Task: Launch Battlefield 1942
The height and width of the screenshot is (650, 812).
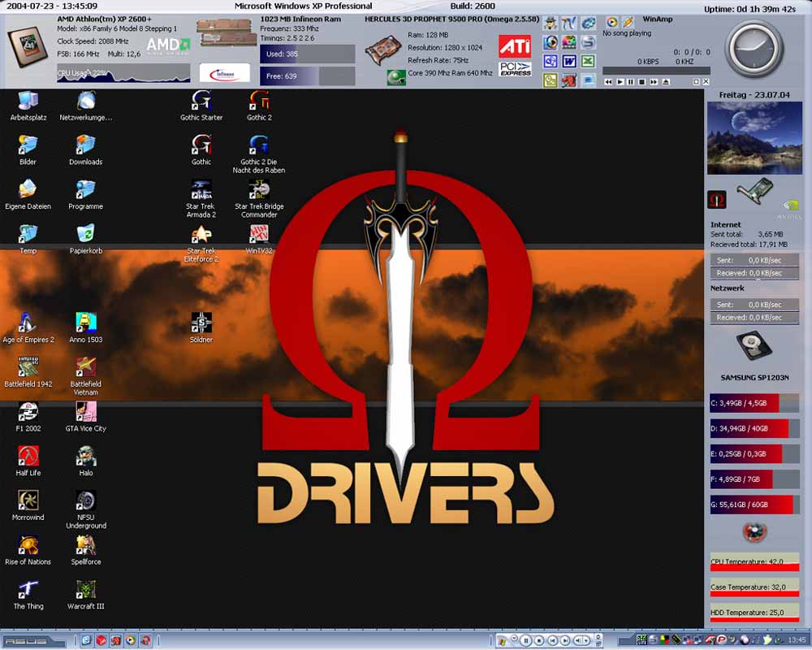Action: click(28, 373)
